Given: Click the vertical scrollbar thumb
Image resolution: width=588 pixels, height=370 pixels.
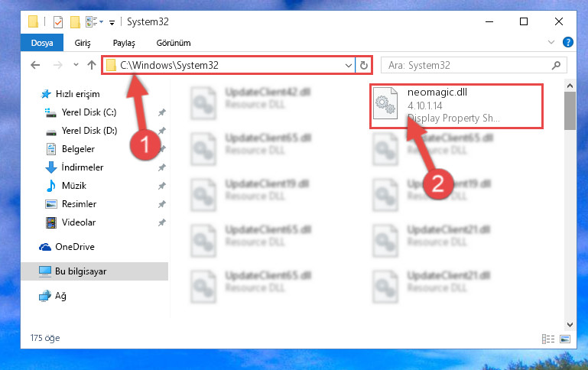Looking at the screenshot, I should pos(570,111).
